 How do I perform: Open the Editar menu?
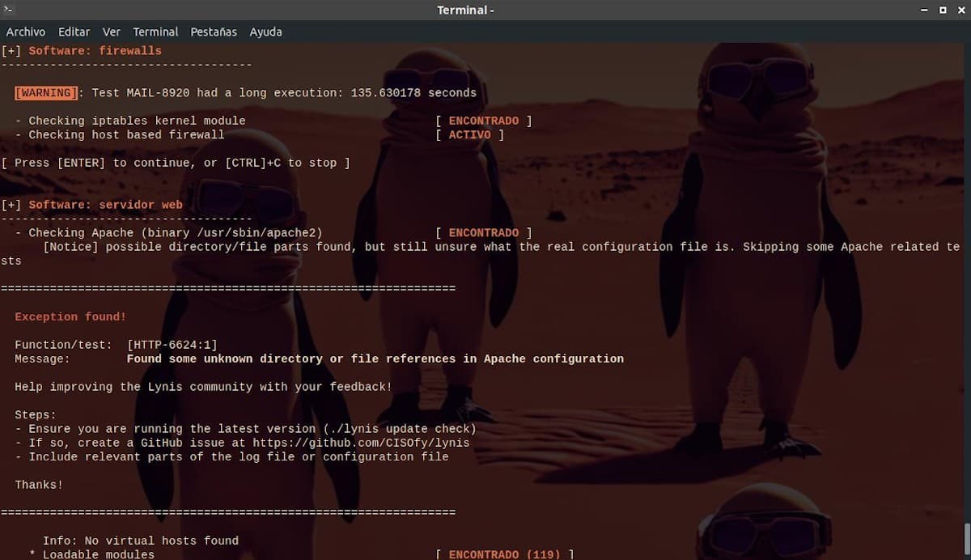coord(74,32)
